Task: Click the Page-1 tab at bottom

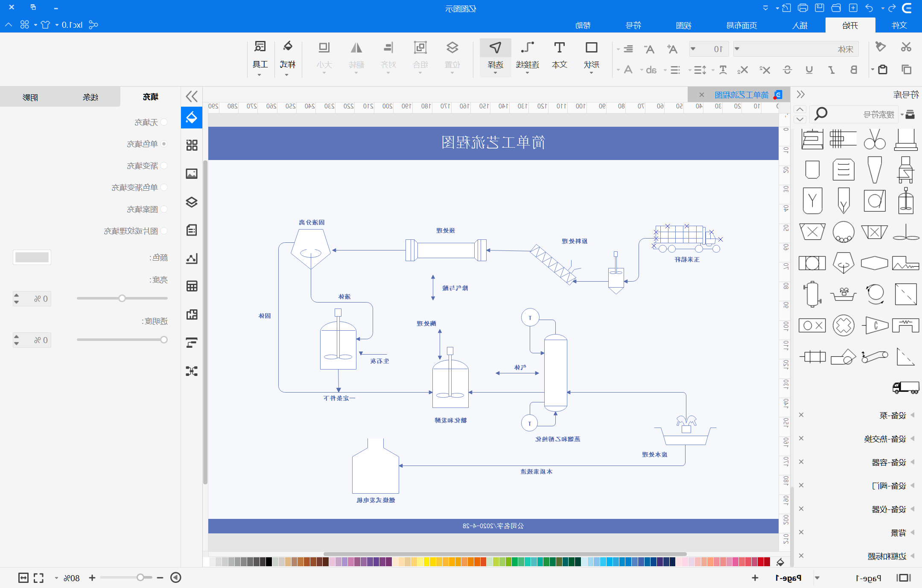Action: [788, 578]
